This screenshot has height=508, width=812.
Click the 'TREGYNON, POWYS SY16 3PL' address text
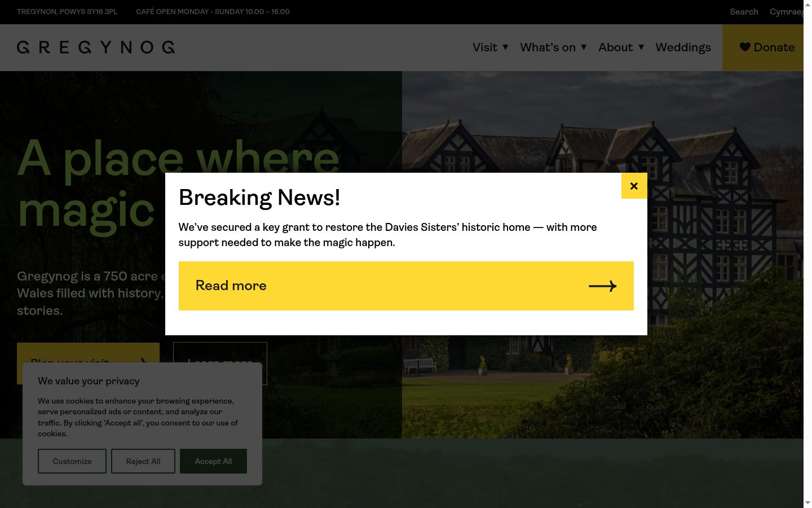[x=67, y=12]
